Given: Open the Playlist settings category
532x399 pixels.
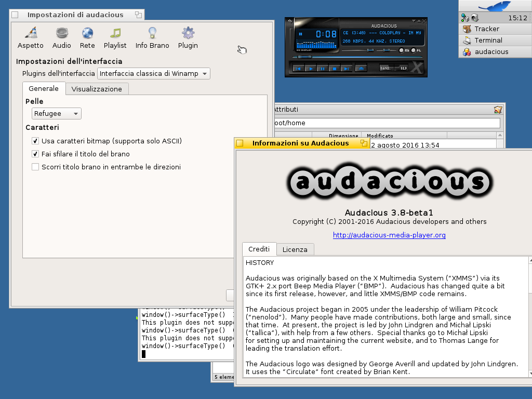Looking at the screenshot, I should click(115, 38).
